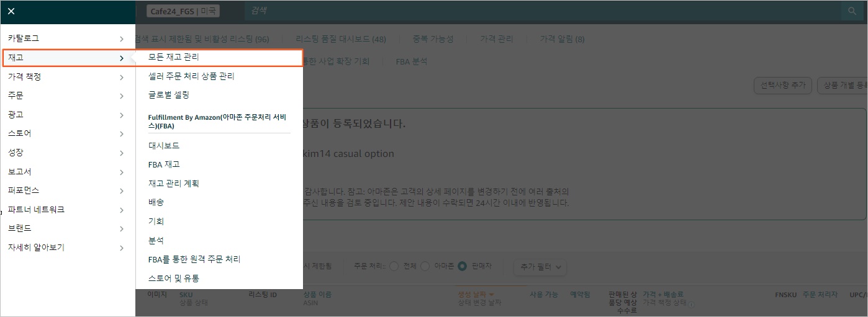Screen dimensions: 868x317
Task: Click the search magnifier icon
Action: [x=851, y=11]
